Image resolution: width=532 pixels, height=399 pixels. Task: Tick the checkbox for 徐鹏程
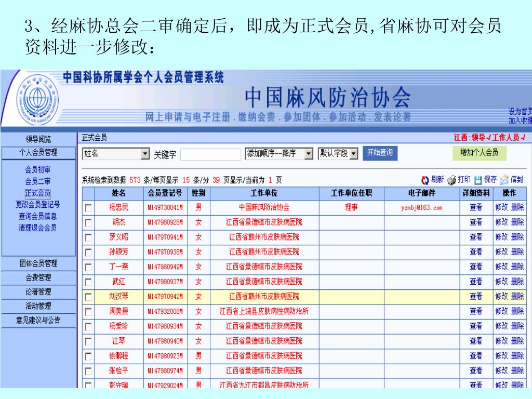[88, 356]
